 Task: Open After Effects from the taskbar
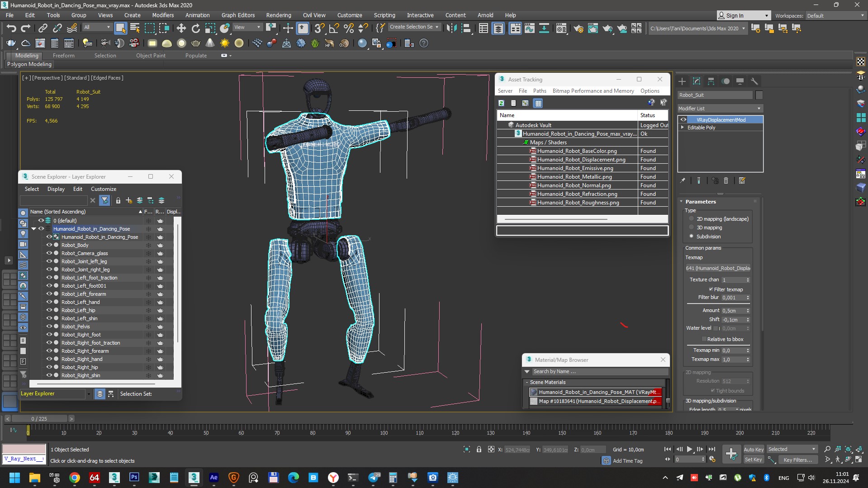[213, 478]
